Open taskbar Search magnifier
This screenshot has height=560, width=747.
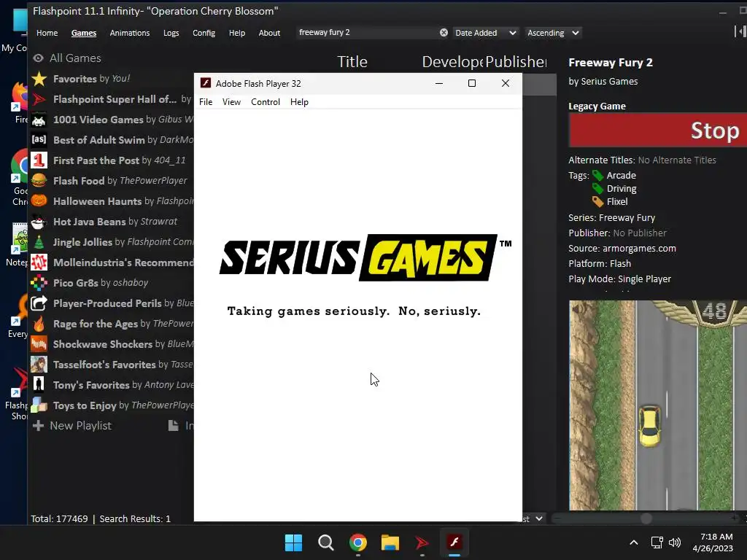point(326,542)
